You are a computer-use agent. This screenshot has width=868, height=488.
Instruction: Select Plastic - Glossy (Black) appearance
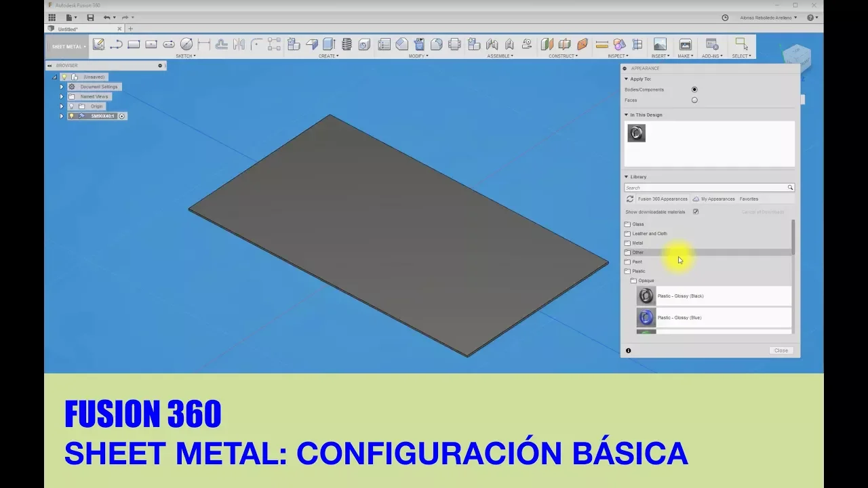[x=713, y=296]
